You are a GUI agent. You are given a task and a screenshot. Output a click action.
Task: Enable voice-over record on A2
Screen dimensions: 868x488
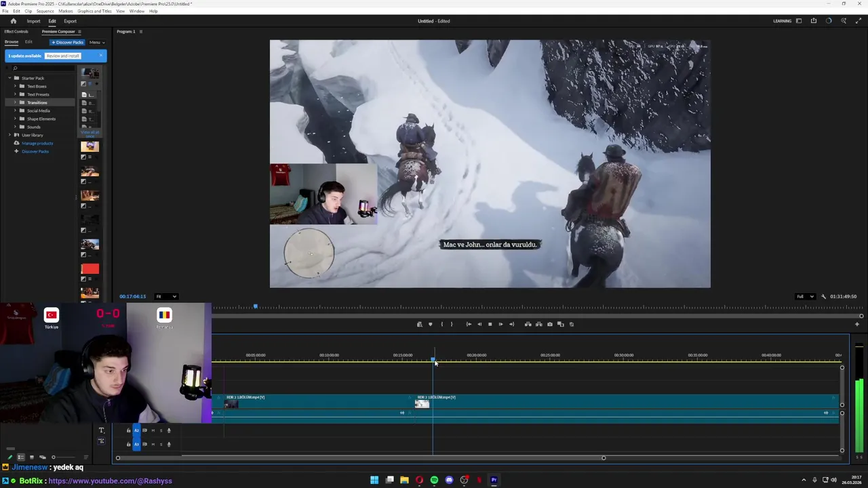click(x=169, y=430)
